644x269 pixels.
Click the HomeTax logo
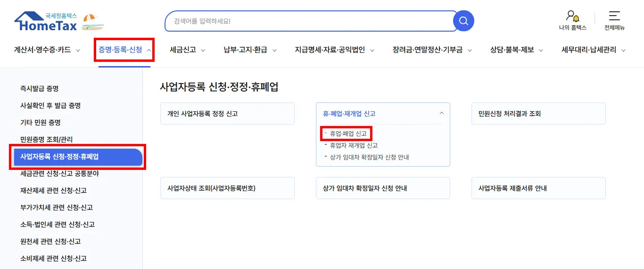point(46,22)
